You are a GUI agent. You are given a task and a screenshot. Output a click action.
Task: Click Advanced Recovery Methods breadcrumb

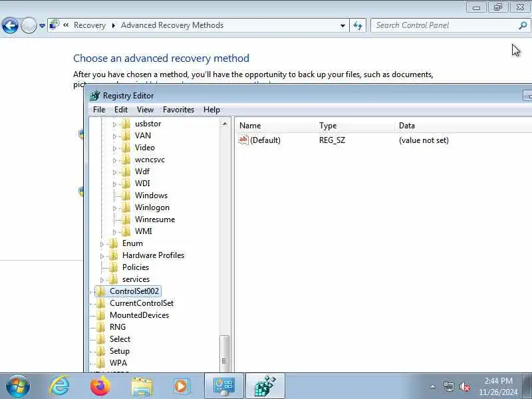(172, 25)
